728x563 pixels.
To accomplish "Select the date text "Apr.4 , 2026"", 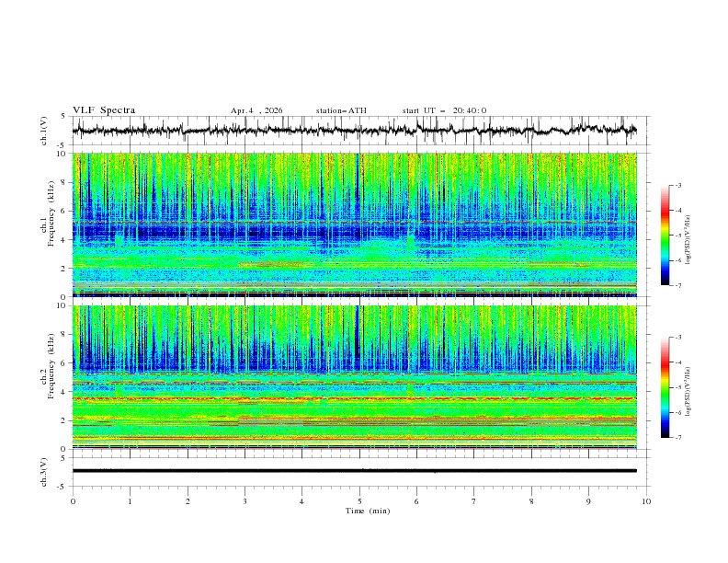I will click(256, 110).
